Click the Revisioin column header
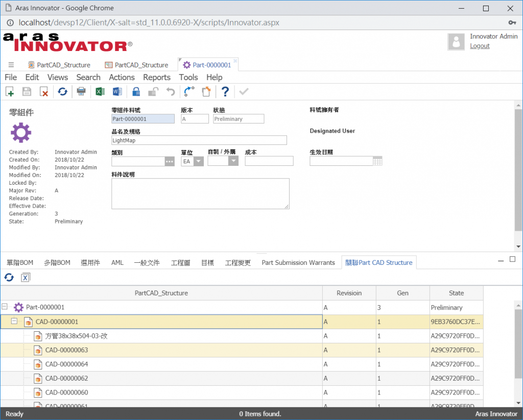 pos(349,293)
